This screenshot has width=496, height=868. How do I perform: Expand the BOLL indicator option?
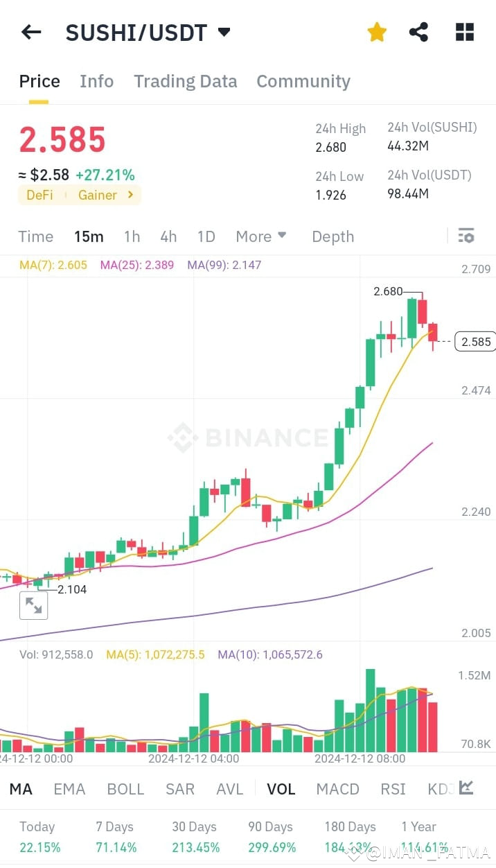125,788
